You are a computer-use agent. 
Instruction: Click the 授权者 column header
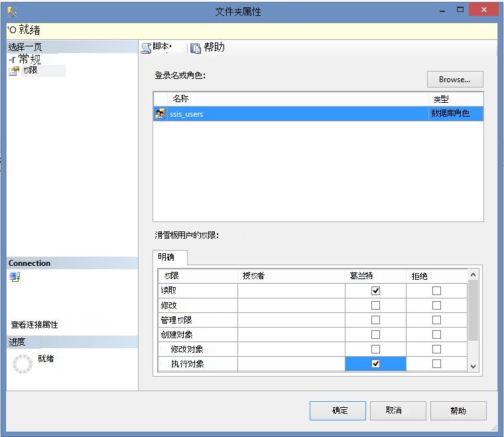(291, 276)
